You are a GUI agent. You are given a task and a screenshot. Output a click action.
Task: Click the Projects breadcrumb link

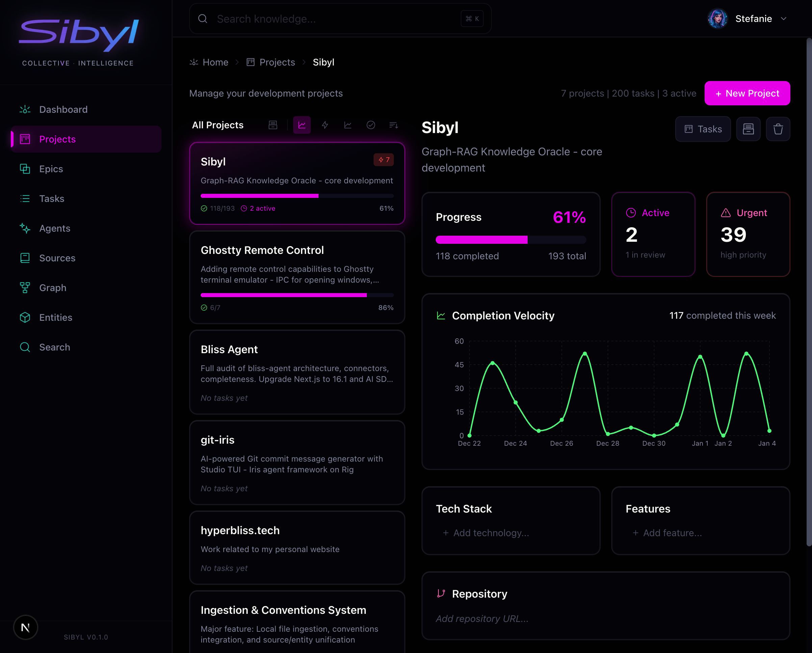(x=277, y=62)
